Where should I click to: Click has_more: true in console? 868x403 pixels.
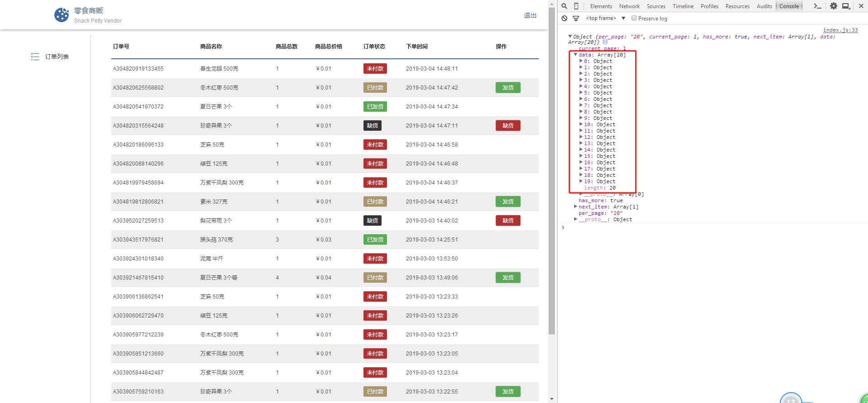pos(601,200)
